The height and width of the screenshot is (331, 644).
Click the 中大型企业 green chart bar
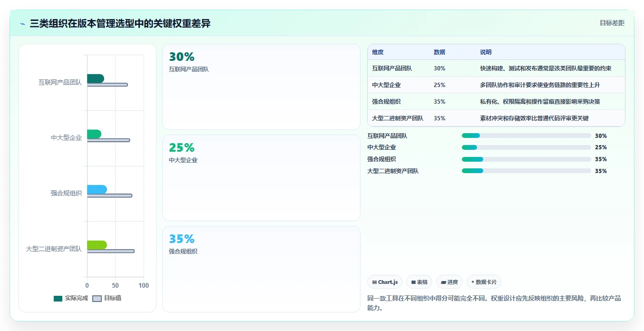click(94, 134)
